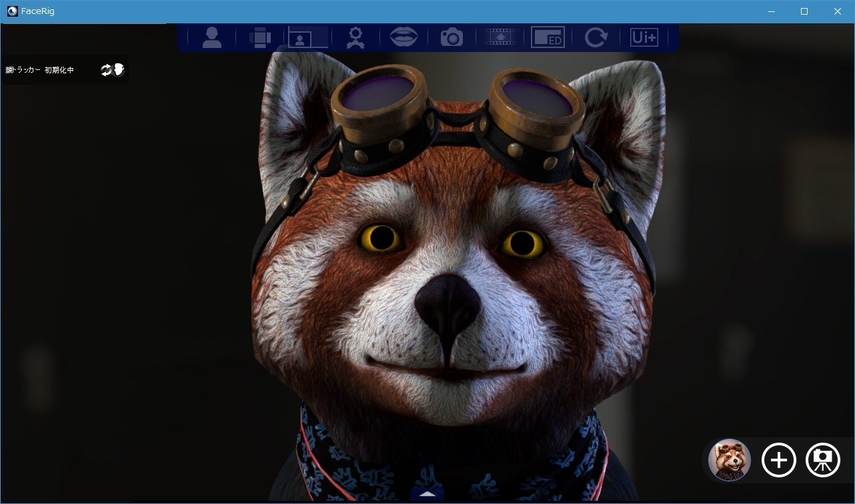Click the person silhouette icon in top toolbar
The image size is (855, 504).
(x=212, y=37)
